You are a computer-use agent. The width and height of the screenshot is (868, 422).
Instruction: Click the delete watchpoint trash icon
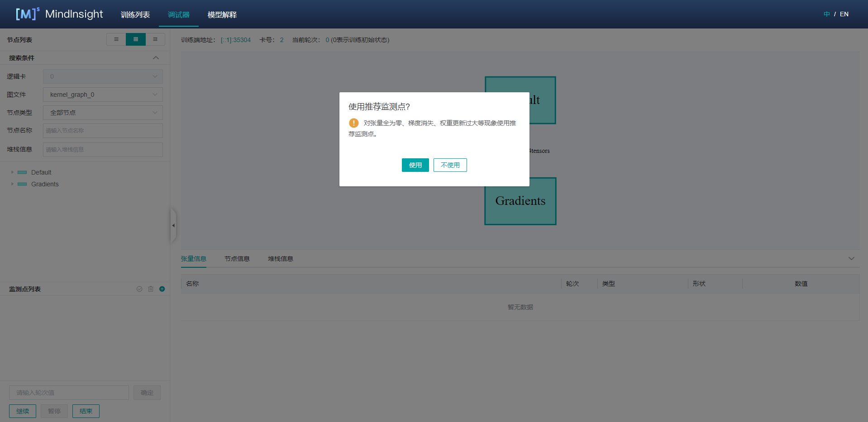click(151, 289)
